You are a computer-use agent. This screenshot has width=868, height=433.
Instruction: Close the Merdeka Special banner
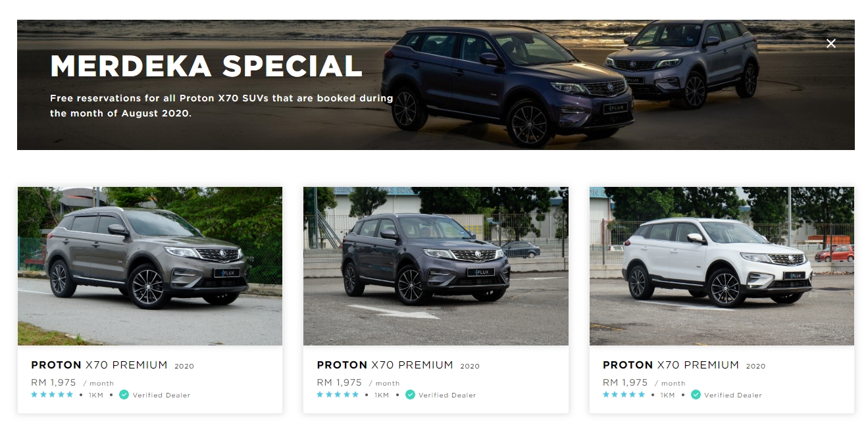[831, 43]
